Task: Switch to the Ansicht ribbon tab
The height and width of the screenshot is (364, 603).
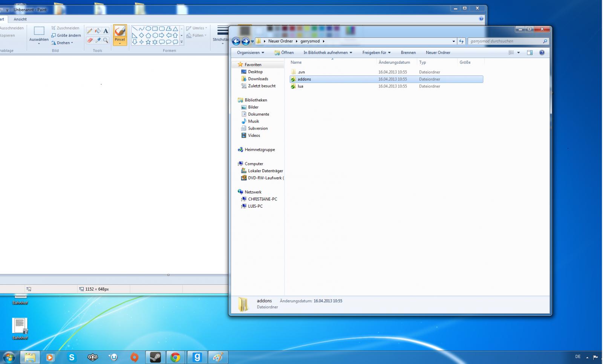Action: pos(20,19)
